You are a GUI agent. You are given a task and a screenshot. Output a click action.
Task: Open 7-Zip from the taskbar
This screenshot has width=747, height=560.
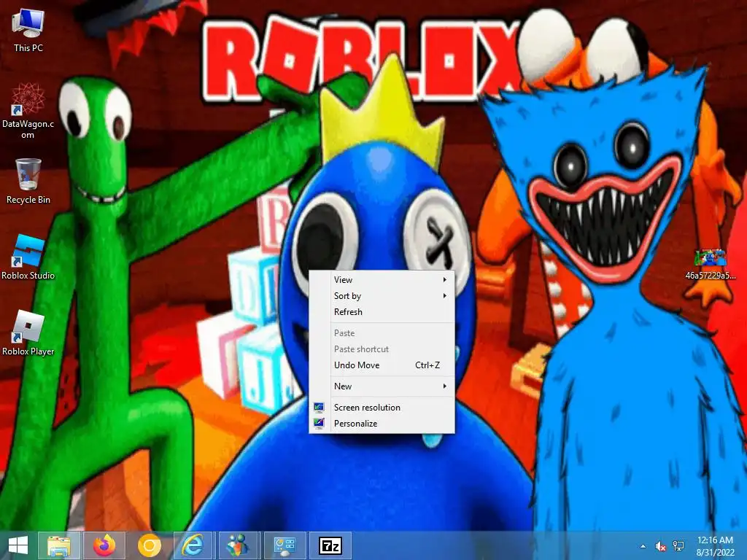click(330, 545)
